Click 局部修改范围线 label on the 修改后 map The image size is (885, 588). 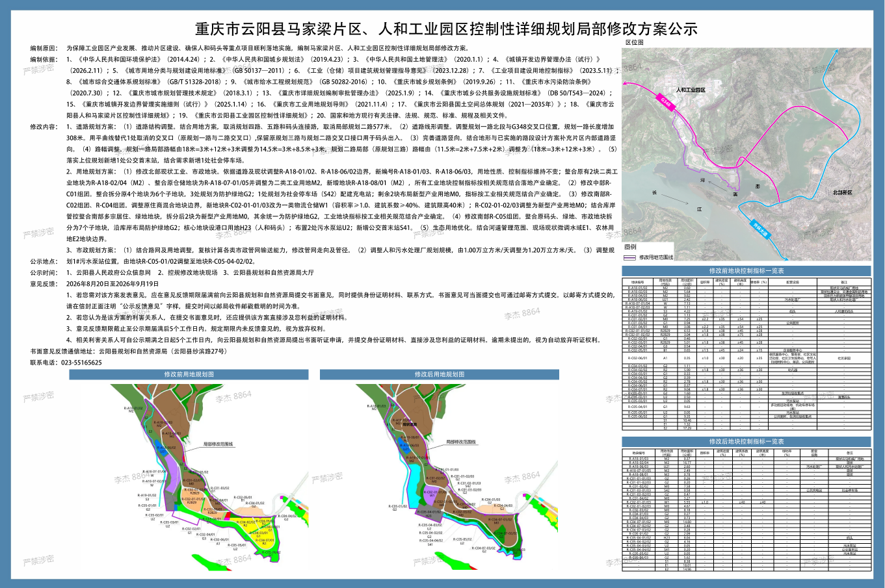pyautogui.click(x=461, y=442)
